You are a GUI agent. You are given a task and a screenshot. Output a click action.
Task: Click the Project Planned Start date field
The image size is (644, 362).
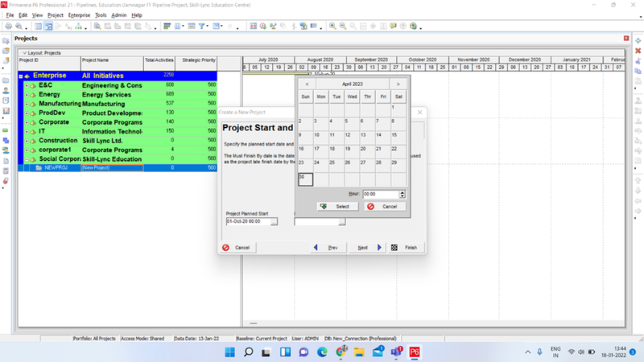tap(248, 222)
